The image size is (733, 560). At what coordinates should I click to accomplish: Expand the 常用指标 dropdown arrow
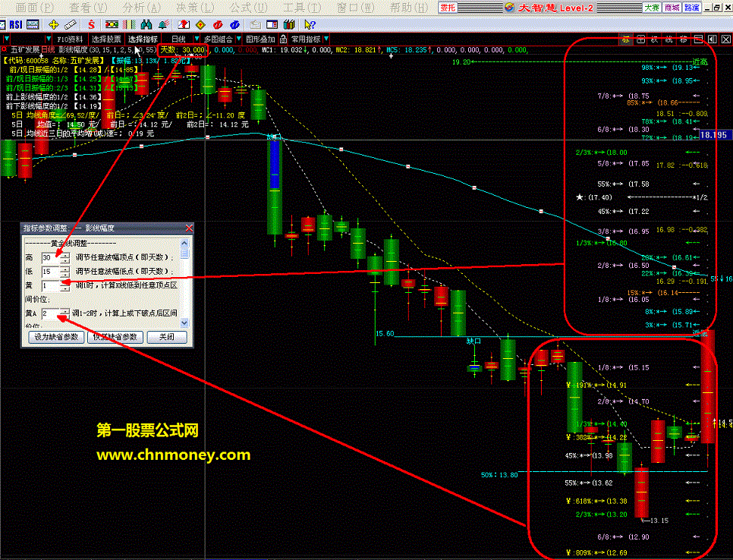coord(326,39)
